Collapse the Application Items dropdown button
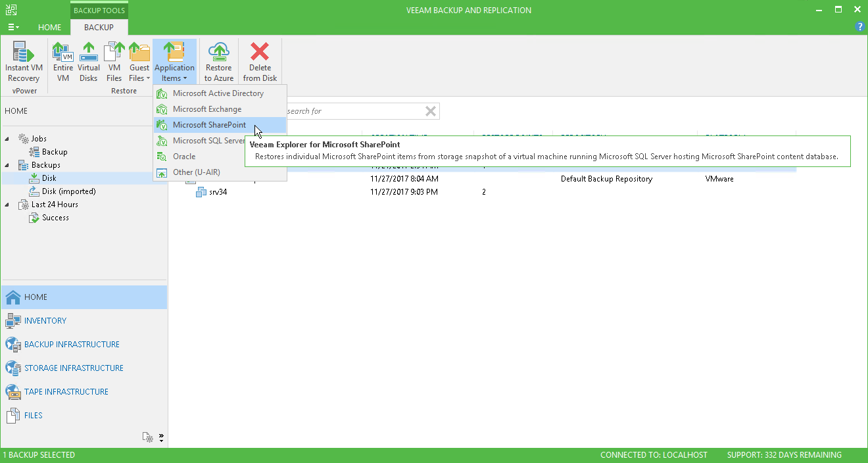The height and width of the screenshot is (463, 868). (174, 62)
